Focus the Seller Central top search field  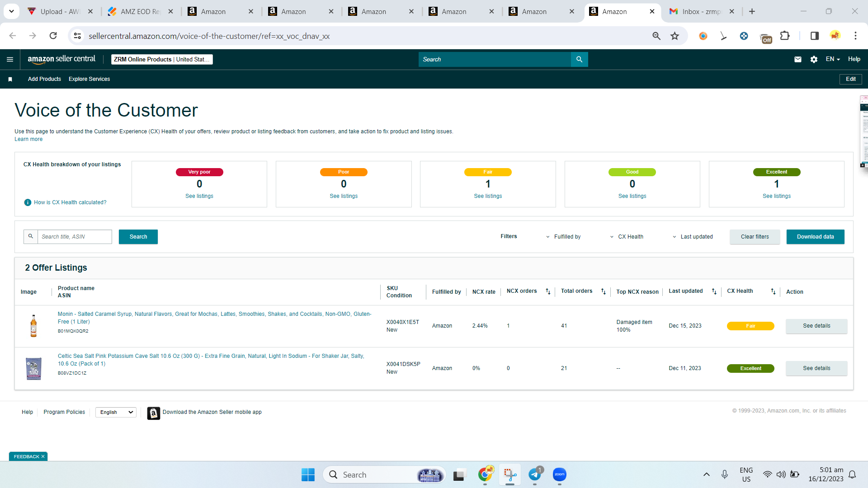point(495,59)
